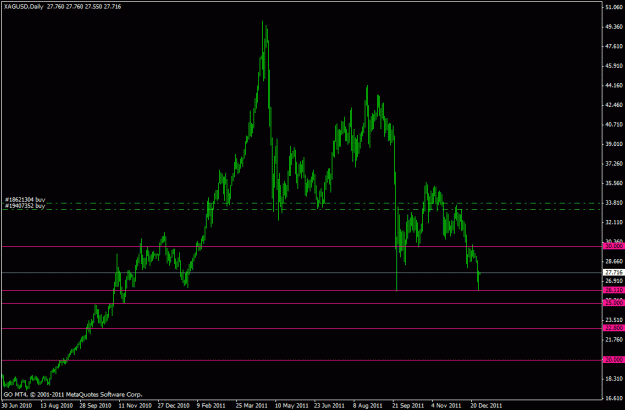Image resolution: width=625 pixels, height=410 pixels.
Task: Click the 26.910 price axis label
Action: (x=614, y=281)
